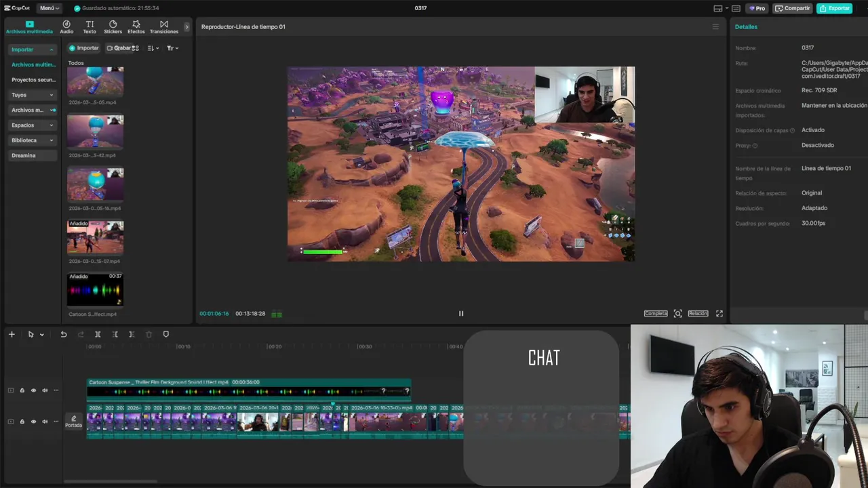This screenshot has width=868, height=488.
Task: Select the Archivos multimedia top tab
Action: pyautogui.click(x=29, y=27)
